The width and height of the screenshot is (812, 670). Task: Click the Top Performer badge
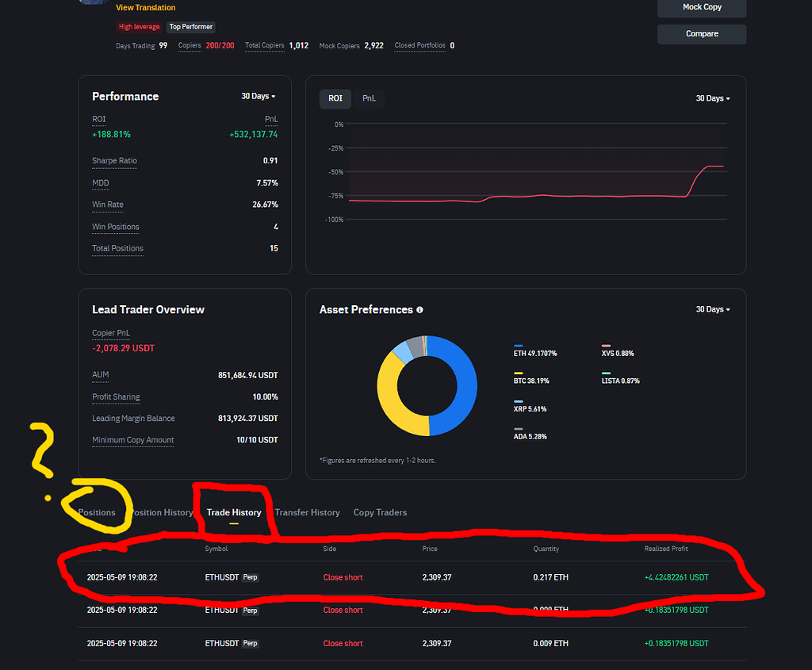[190, 26]
